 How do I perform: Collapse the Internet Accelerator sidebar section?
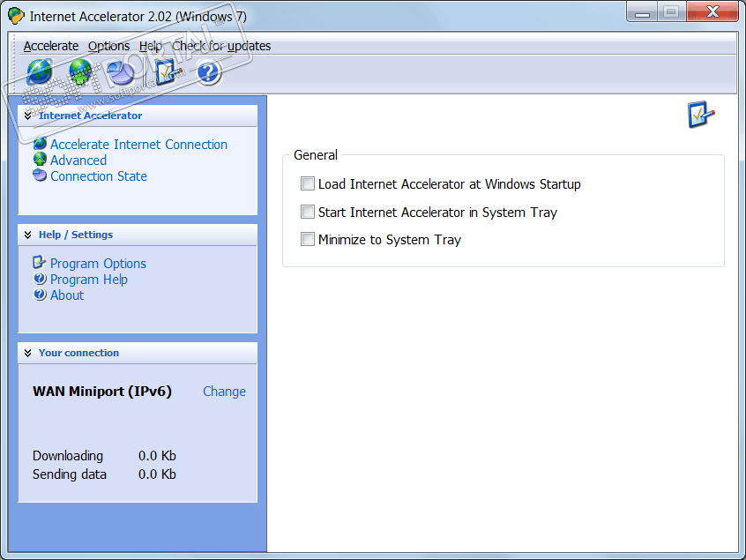pyautogui.click(x=28, y=116)
